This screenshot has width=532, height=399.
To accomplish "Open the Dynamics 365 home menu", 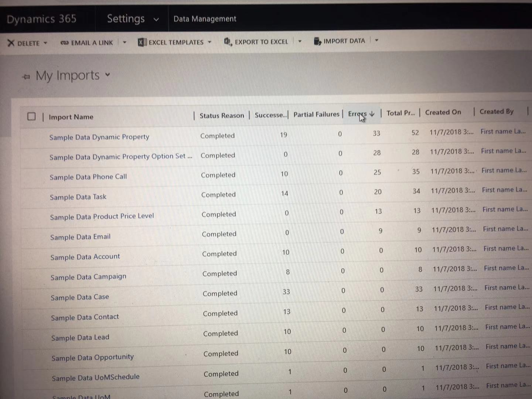I will click(x=41, y=19).
